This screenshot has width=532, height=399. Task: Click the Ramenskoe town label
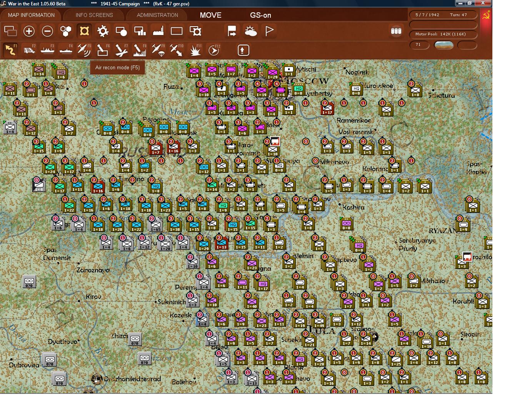click(x=354, y=120)
